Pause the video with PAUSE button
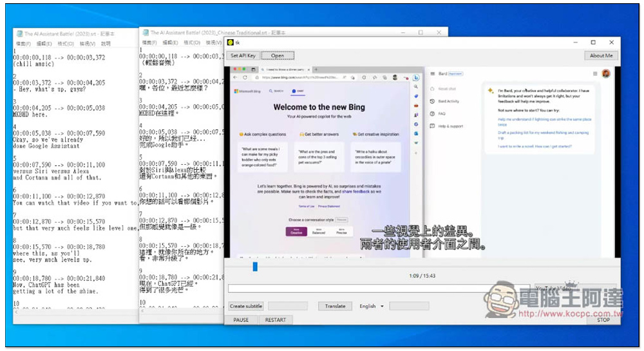This screenshot has width=644, height=351. pyautogui.click(x=241, y=320)
